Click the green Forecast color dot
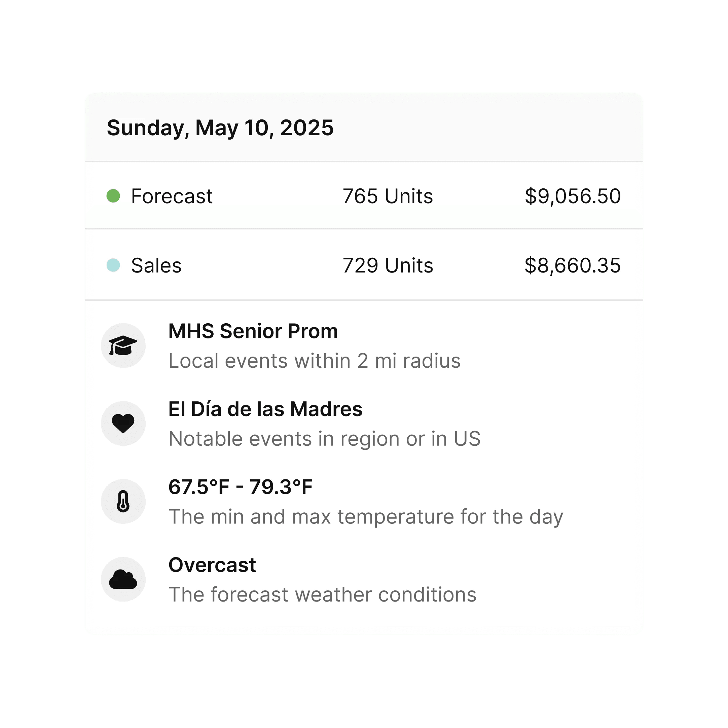Viewport: 728px width, 728px height. pos(113,196)
